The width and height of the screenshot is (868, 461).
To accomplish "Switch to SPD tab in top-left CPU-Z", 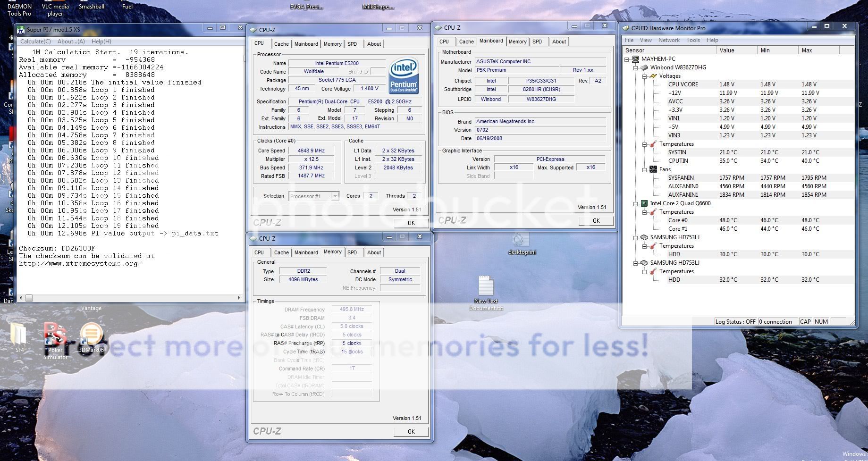I will point(352,44).
